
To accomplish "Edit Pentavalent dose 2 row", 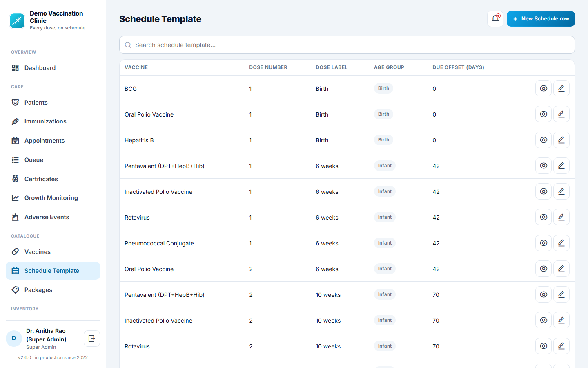I will pyautogui.click(x=561, y=294).
